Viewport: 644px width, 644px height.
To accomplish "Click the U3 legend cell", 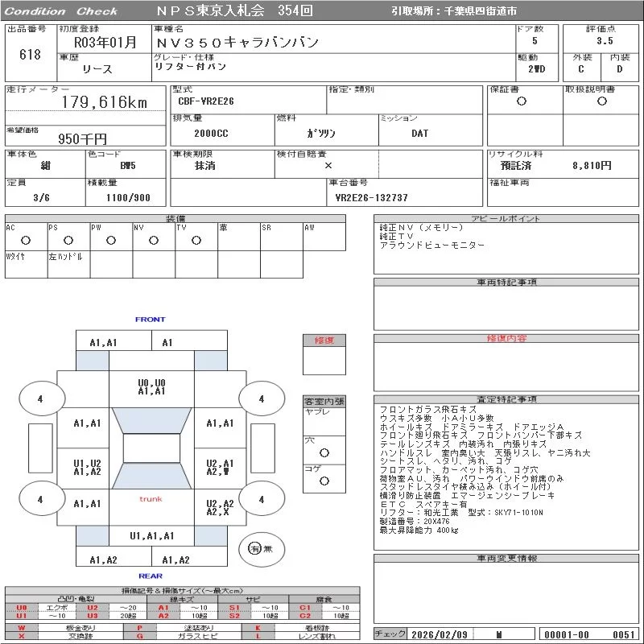I will 93,615.
